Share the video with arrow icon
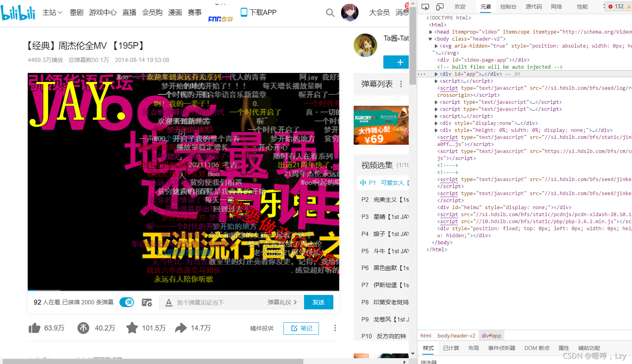The width and height of the screenshot is (632, 364). click(181, 328)
